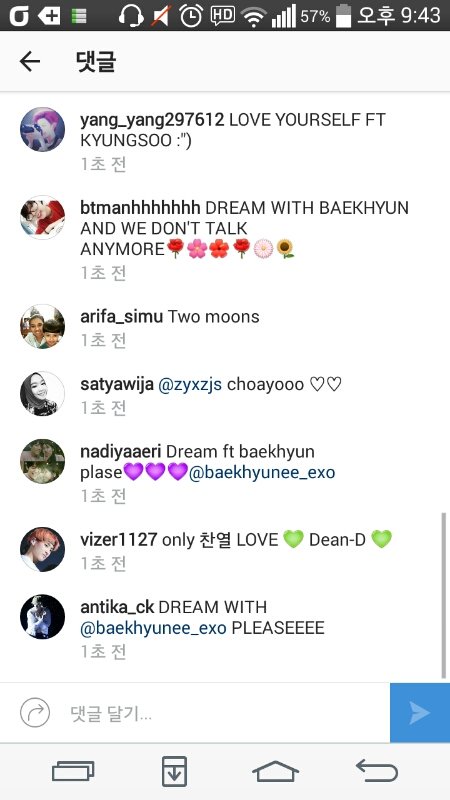Open @baekhyunee_exo mention in antika_ck's comment
The height and width of the screenshot is (800, 450).
click(x=153, y=628)
